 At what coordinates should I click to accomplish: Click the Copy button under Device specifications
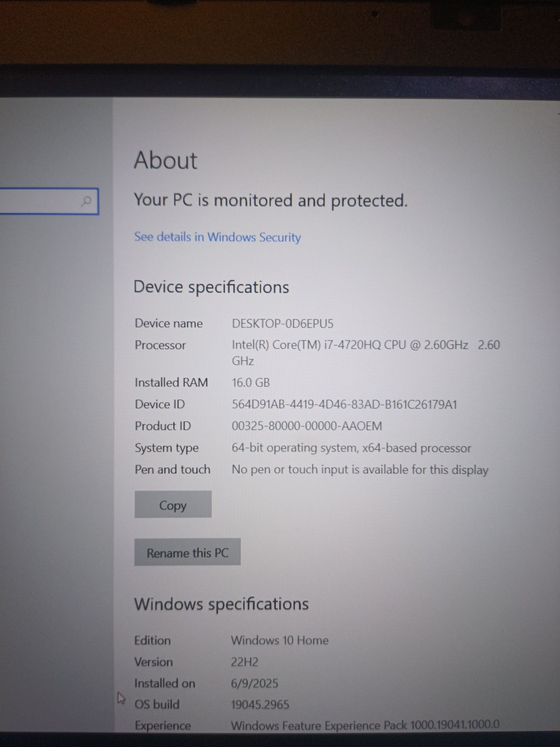173,505
